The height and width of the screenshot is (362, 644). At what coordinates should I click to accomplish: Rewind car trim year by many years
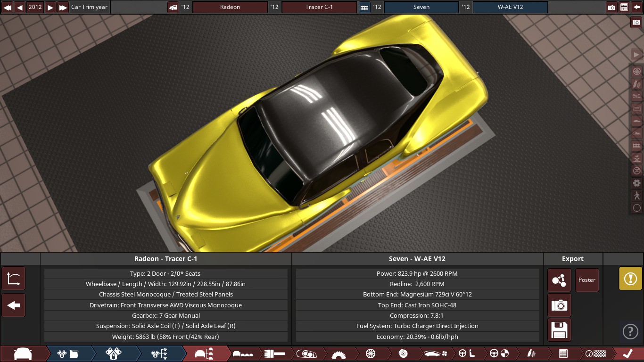tap(8, 7)
